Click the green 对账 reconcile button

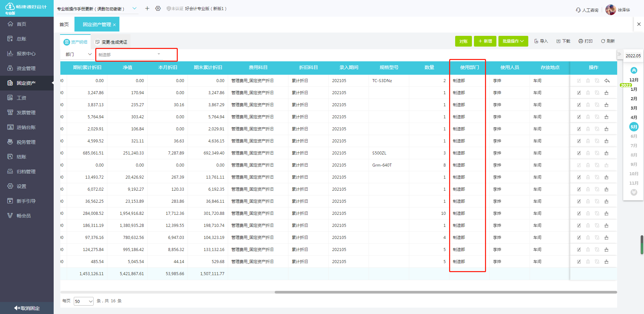coord(463,41)
